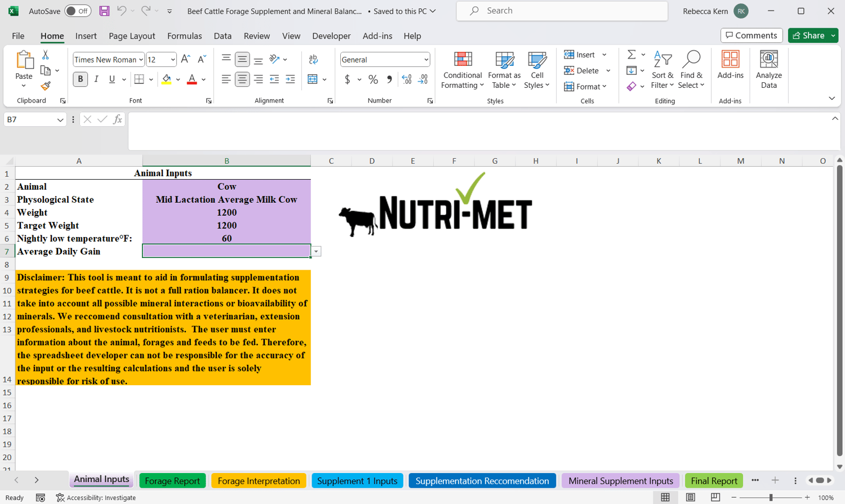
Task: Click Insert cells button
Action: click(580, 55)
